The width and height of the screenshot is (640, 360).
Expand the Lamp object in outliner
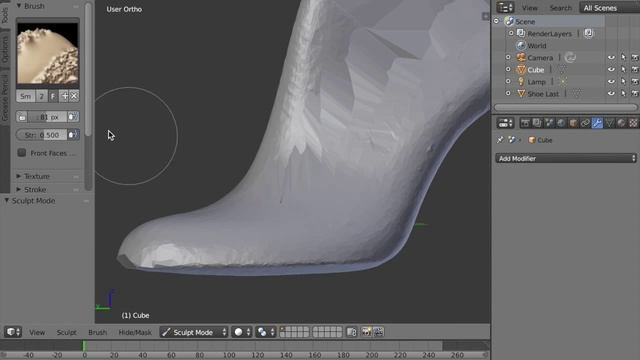pyautogui.click(x=508, y=82)
